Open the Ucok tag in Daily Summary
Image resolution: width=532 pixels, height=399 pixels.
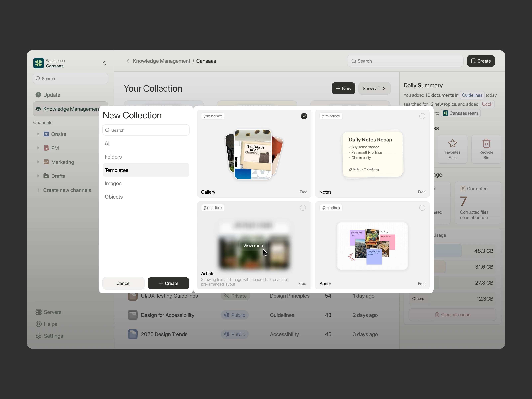click(487, 104)
